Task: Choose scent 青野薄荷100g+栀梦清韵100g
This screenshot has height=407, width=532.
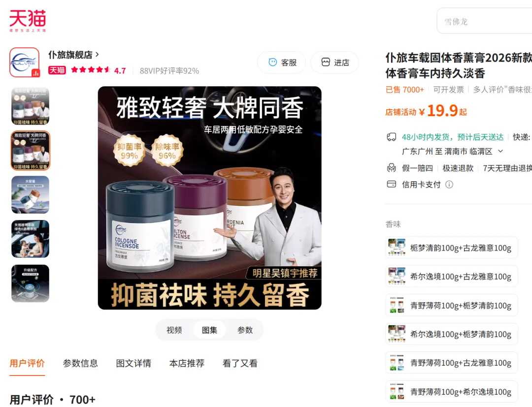Action: (452, 305)
